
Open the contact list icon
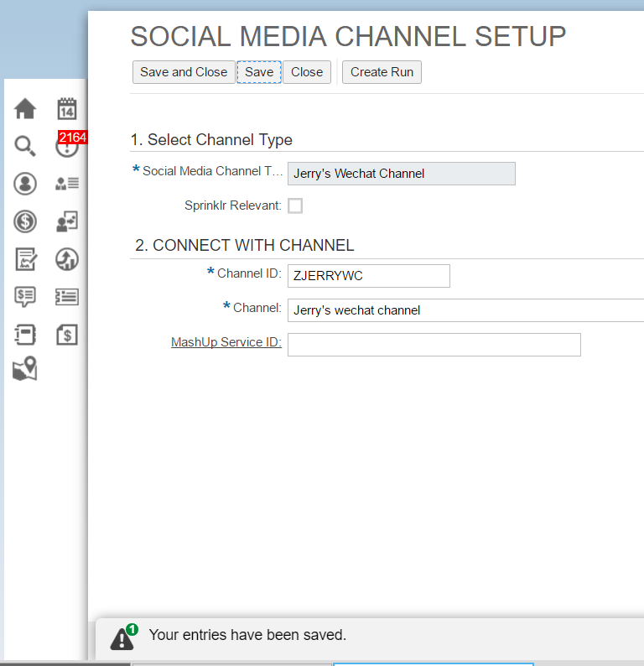[67, 184]
